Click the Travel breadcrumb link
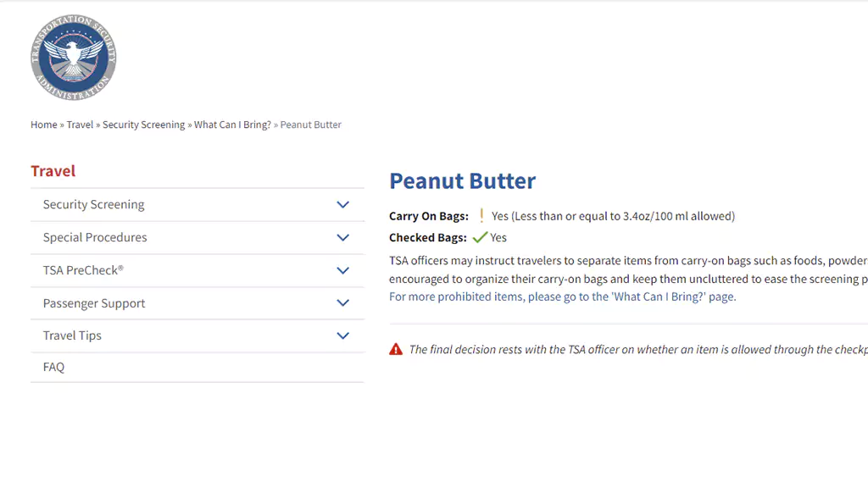 (80, 125)
